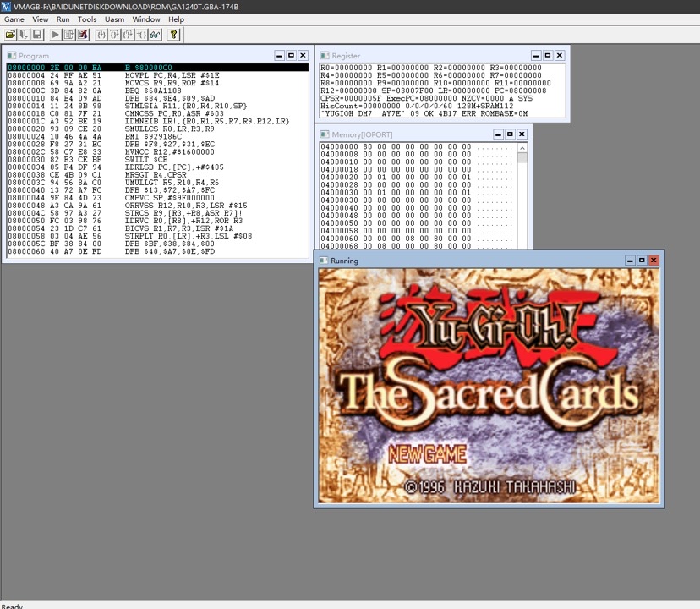Open the Tools menu
This screenshot has height=609, width=700.
point(87,19)
